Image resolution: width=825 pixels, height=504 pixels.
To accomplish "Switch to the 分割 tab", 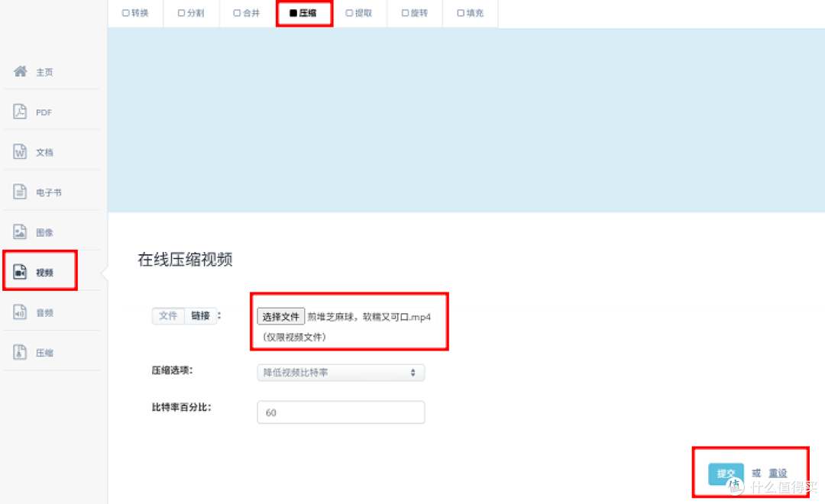I will coord(191,13).
